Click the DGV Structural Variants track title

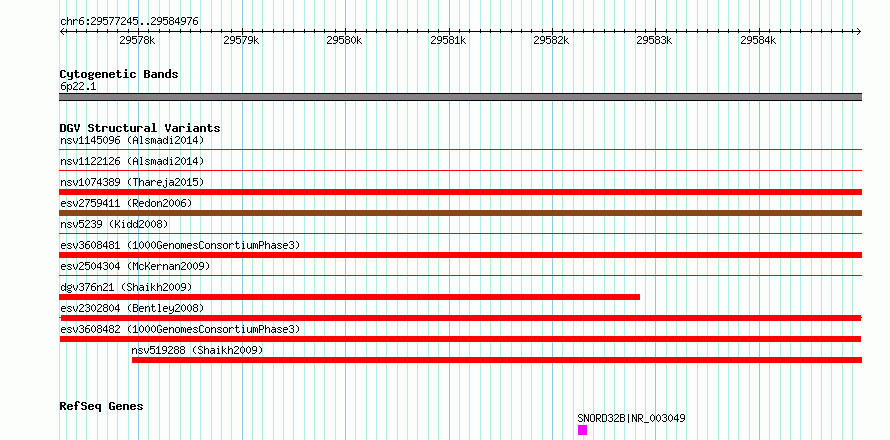(140, 128)
